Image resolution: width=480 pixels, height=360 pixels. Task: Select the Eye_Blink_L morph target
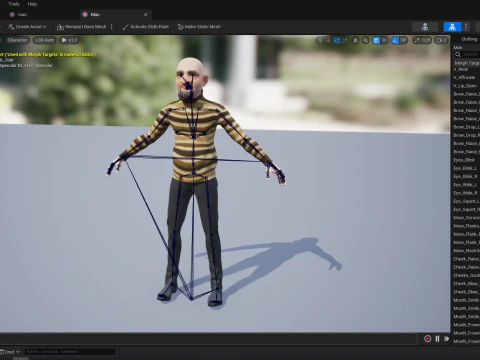click(466, 168)
